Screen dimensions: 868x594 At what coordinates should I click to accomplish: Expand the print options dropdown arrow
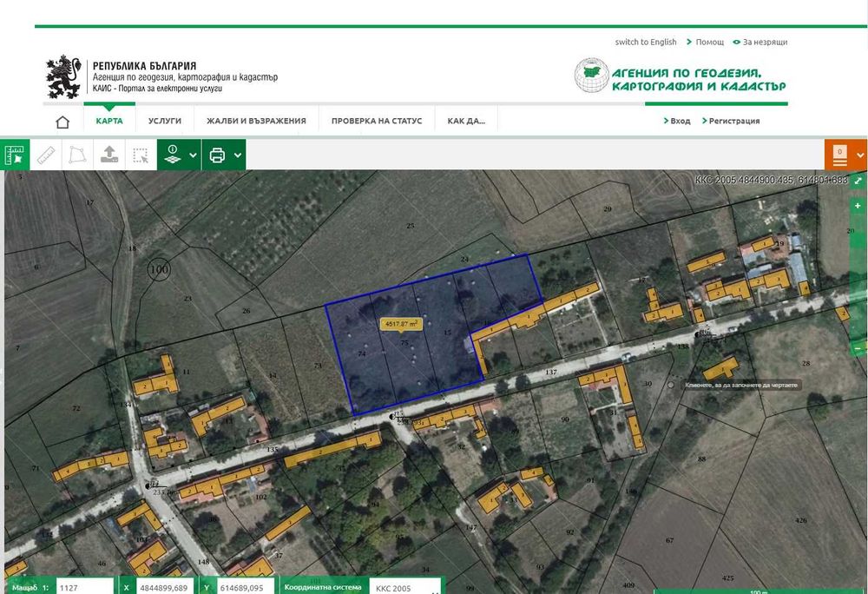[238, 155]
